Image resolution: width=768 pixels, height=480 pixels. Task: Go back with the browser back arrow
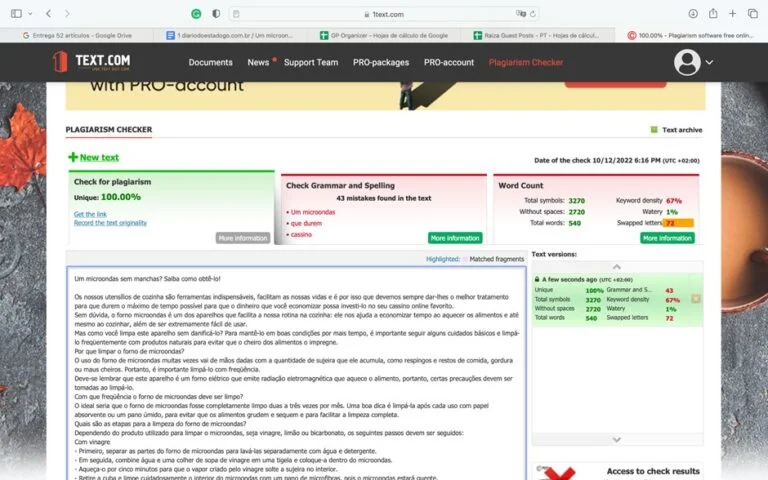pyautogui.click(x=48, y=14)
